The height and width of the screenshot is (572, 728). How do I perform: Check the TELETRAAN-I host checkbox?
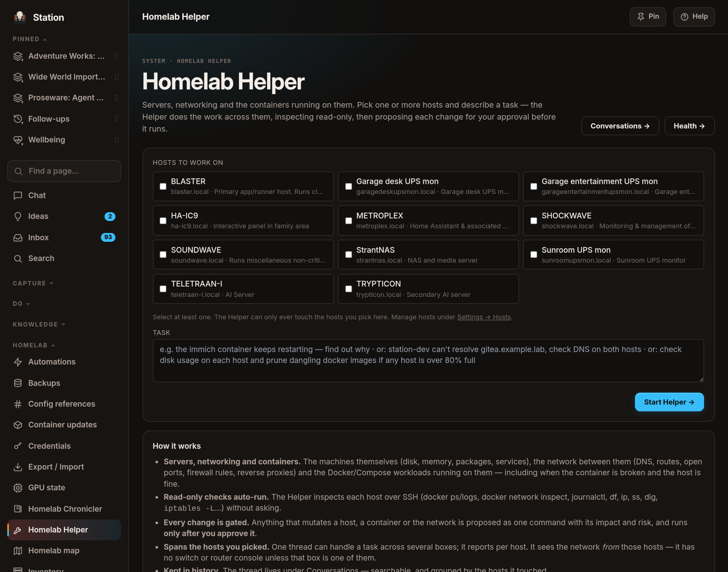[163, 289]
